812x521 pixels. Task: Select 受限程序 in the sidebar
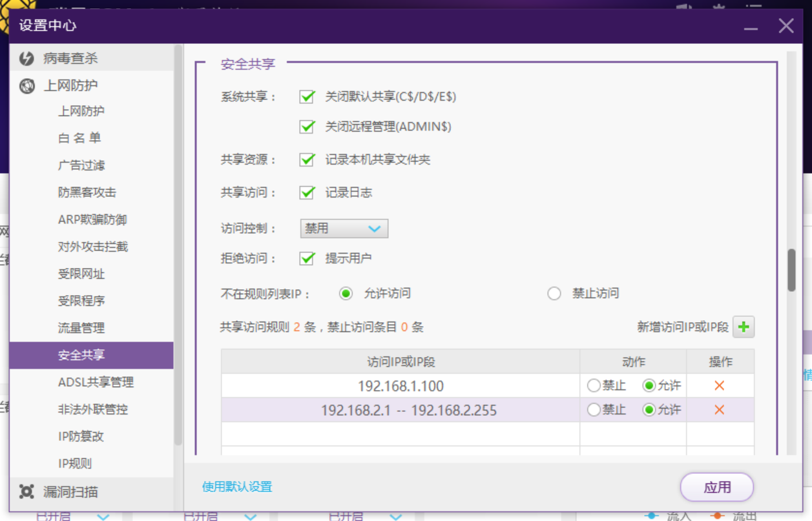81,301
